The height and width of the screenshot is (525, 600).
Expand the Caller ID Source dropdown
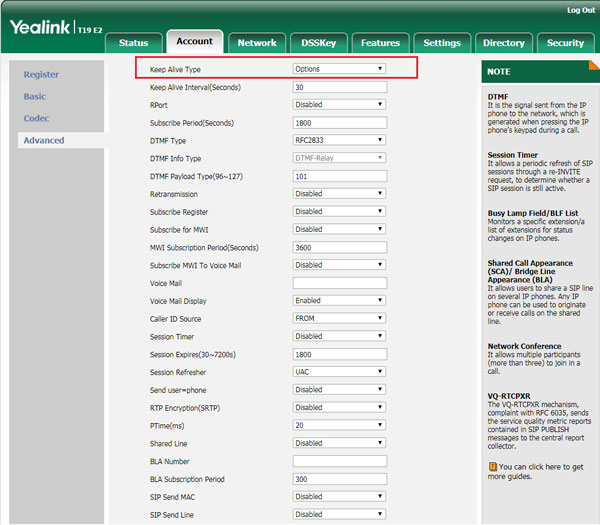point(339,318)
